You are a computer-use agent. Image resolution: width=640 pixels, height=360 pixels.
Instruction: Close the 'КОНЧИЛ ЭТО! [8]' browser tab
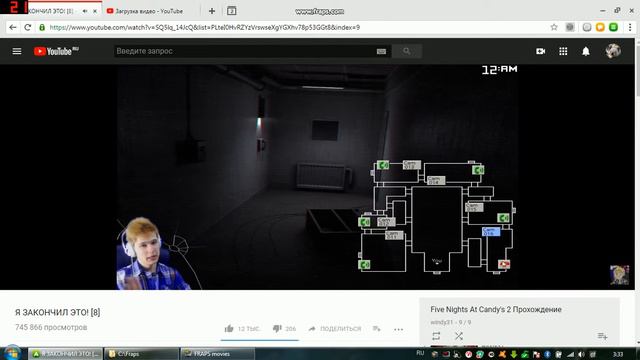point(95,11)
